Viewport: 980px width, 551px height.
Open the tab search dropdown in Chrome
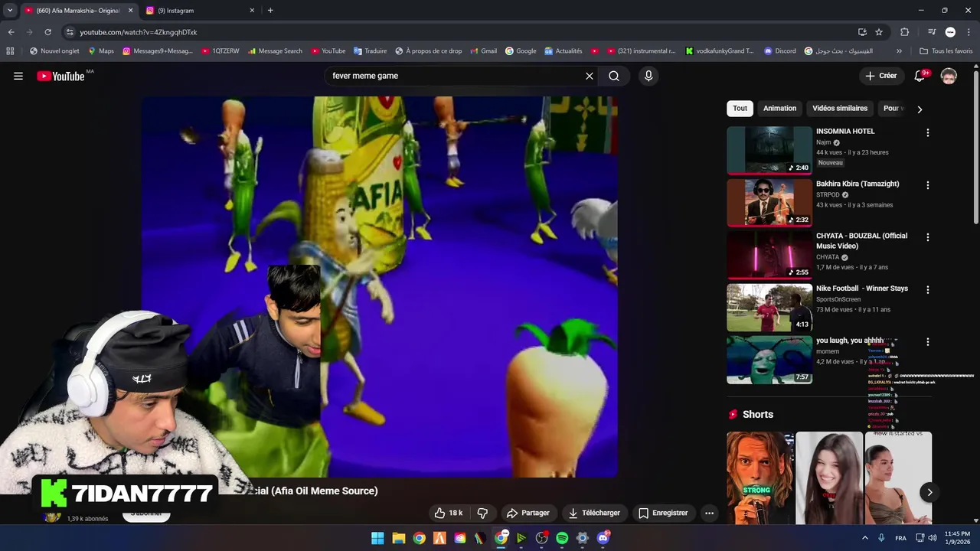[x=10, y=10]
